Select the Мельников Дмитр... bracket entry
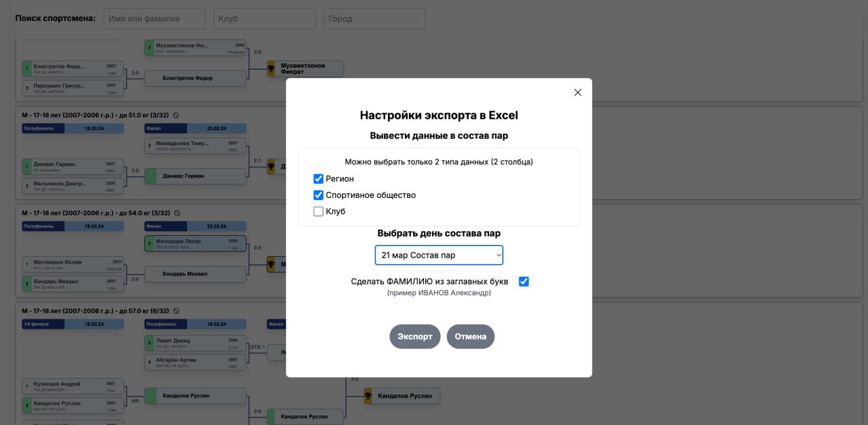 pyautogui.click(x=73, y=185)
